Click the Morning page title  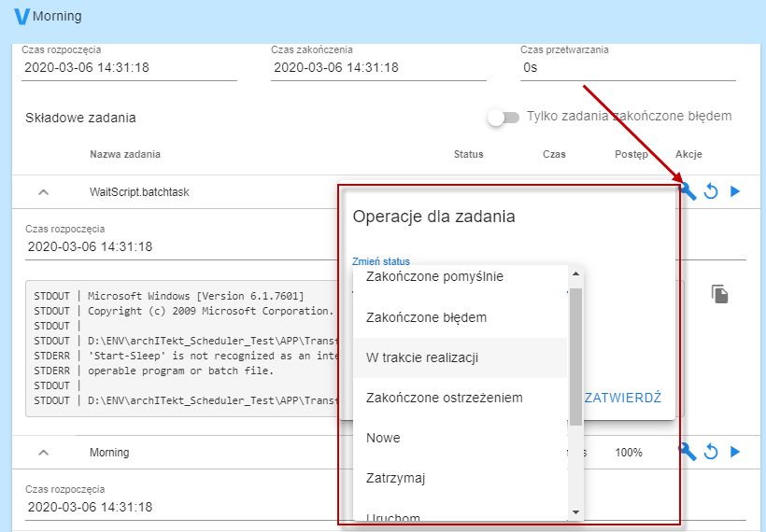tap(57, 16)
